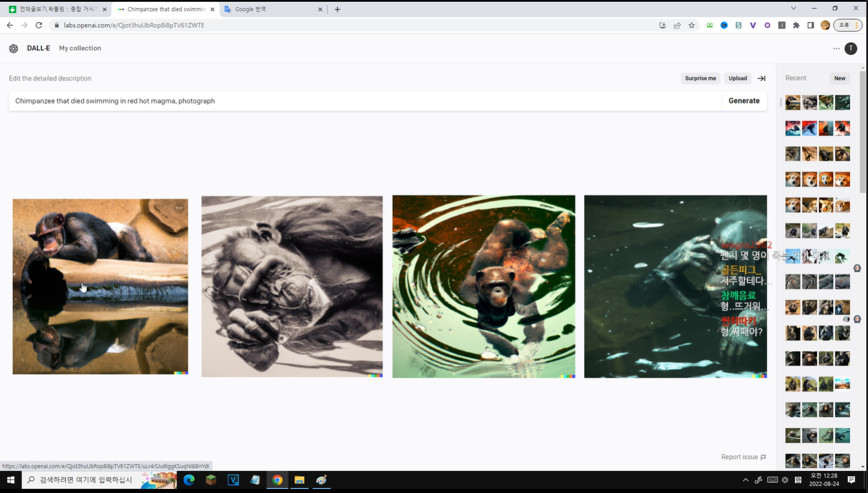Image resolution: width=868 pixels, height=493 pixels.
Task: Open the T account avatar menu
Action: 851,49
